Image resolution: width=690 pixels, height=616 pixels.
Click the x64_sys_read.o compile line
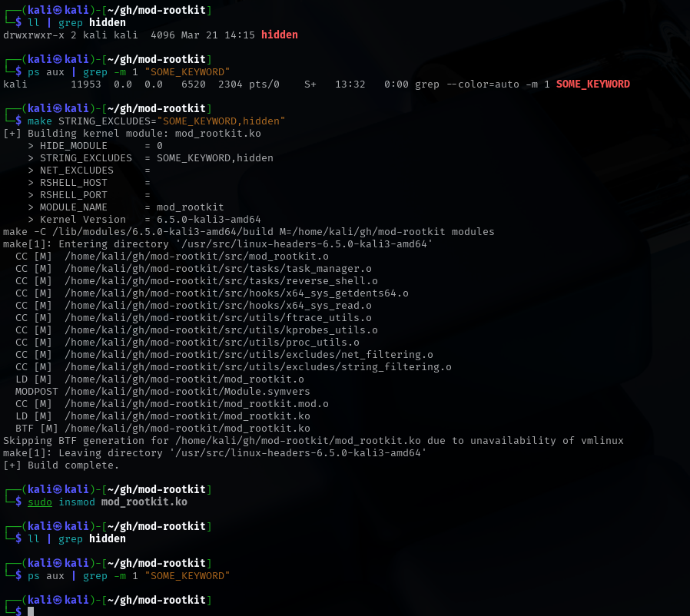point(194,306)
